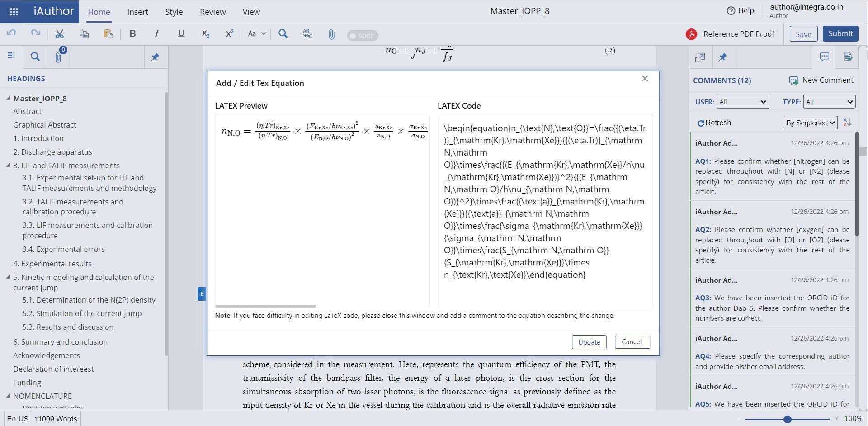The image size is (868, 426).
Task: Open the TYPE filter dropdown
Action: 829,102
